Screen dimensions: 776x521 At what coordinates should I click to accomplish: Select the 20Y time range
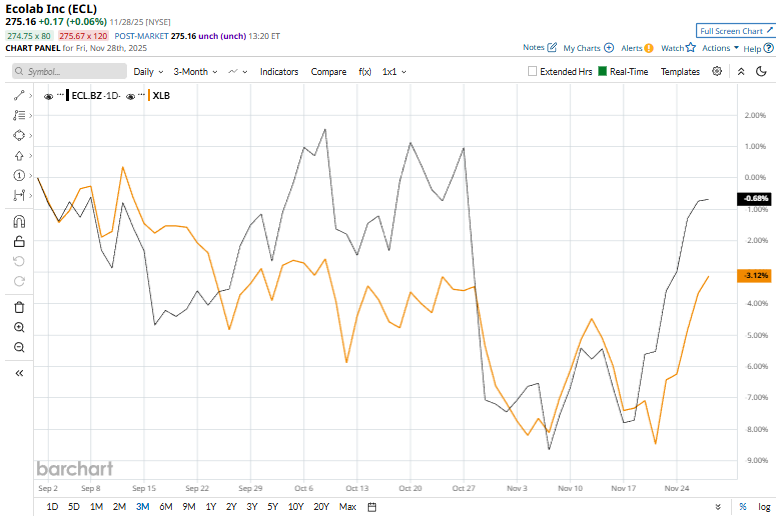click(x=321, y=507)
